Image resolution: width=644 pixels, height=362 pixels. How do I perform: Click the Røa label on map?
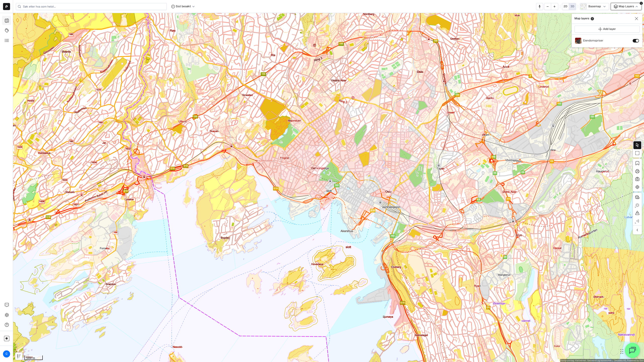click(x=173, y=31)
